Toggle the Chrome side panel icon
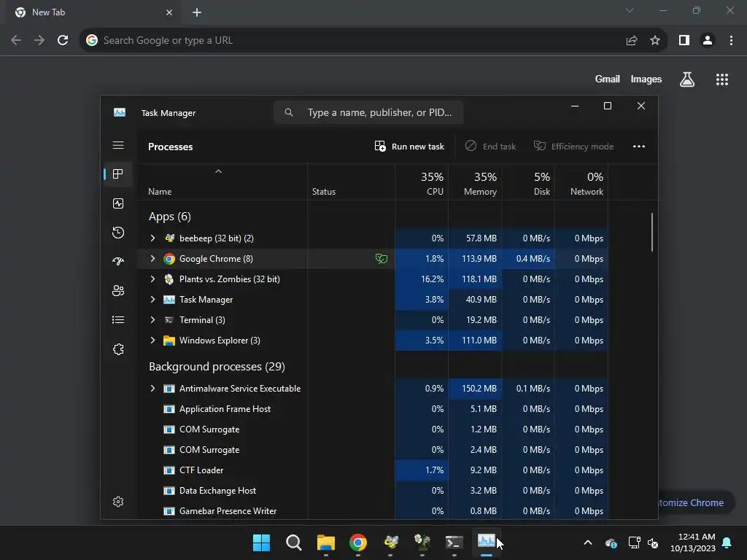The height and width of the screenshot is (560, 747). point(684,41)
